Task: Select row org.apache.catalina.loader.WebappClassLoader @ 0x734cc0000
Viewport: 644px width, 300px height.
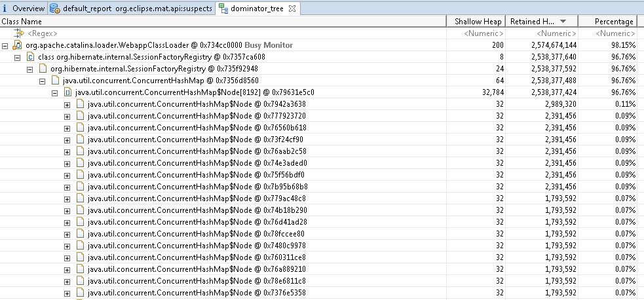Action: pyautogui.click(x=322, y=45)
